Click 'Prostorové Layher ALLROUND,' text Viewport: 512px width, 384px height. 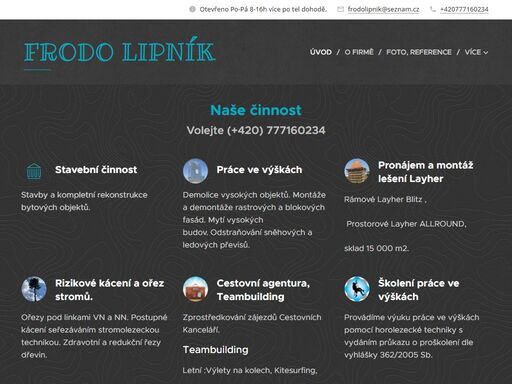coord(406,224)
